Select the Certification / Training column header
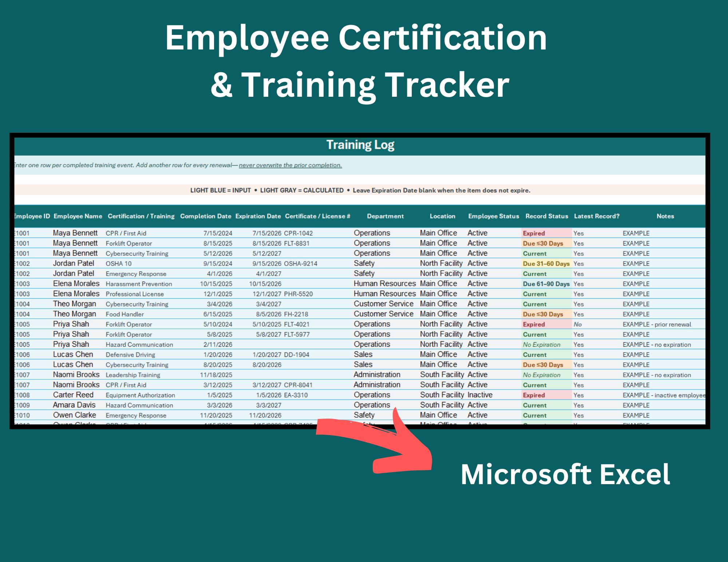Viewport: 728px width, 562px height. click(141, 216)
